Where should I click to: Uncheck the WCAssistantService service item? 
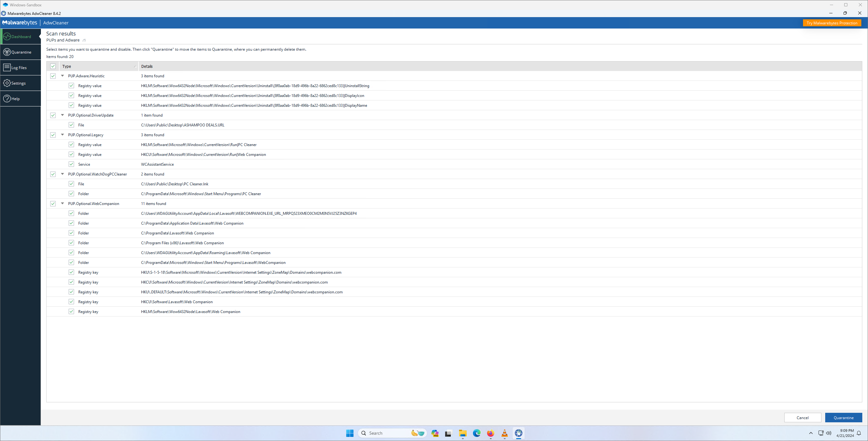tap(71, 164)
